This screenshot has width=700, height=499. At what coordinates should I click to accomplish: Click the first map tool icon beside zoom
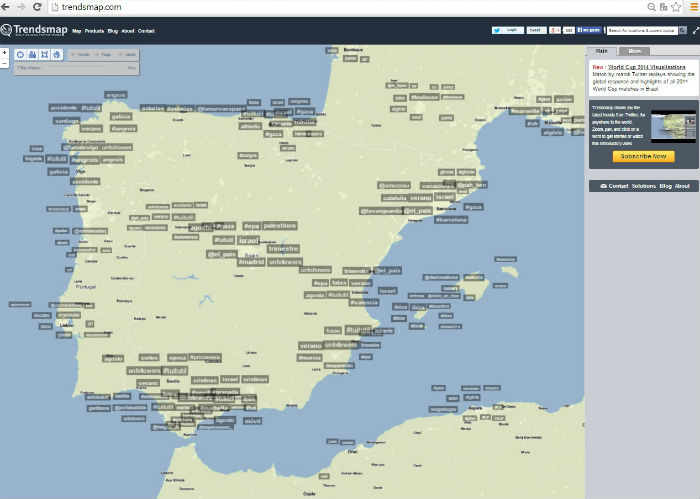point(20,54)
